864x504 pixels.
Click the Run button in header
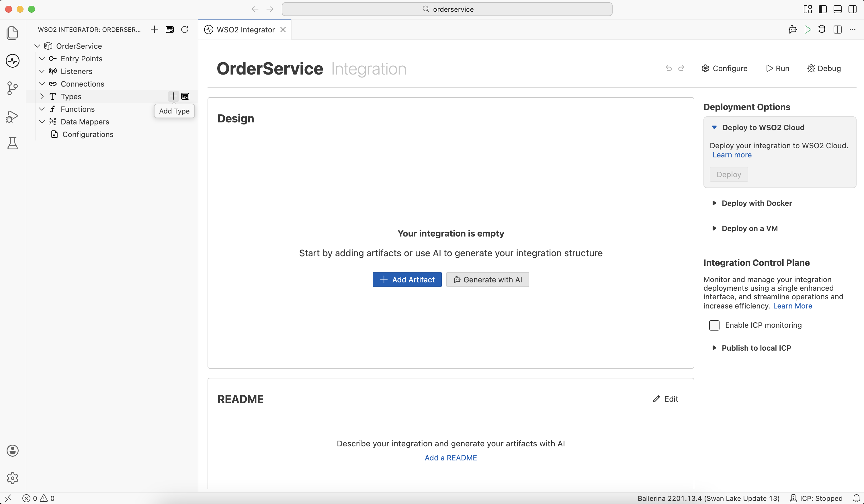(778, 68)
